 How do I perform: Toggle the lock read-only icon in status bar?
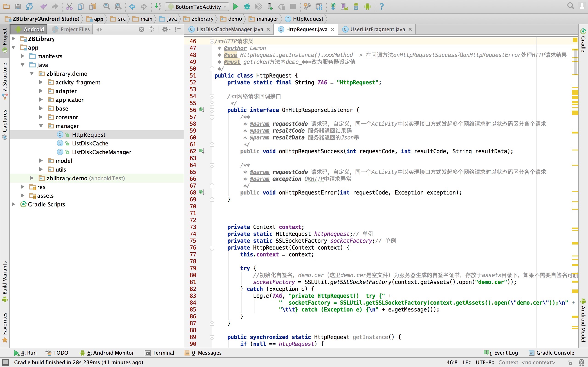click(x=570, y=362)
